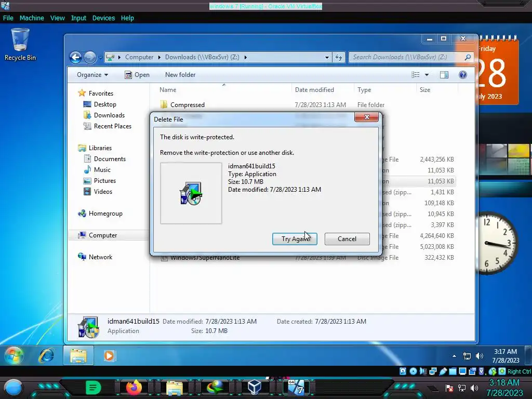This screenshot has height=399, width=532.
Task: Toggle the preview pane
Action: pos(444,75)
